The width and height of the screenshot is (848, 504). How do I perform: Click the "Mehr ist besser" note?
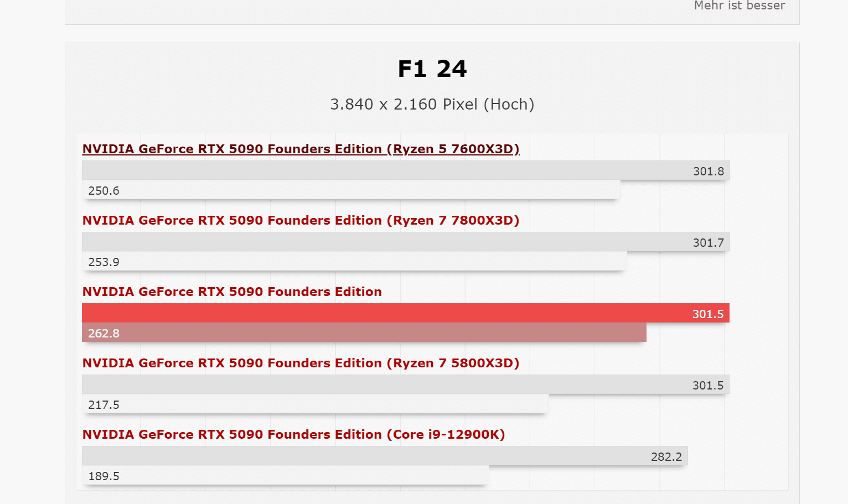tap(739, 6)
